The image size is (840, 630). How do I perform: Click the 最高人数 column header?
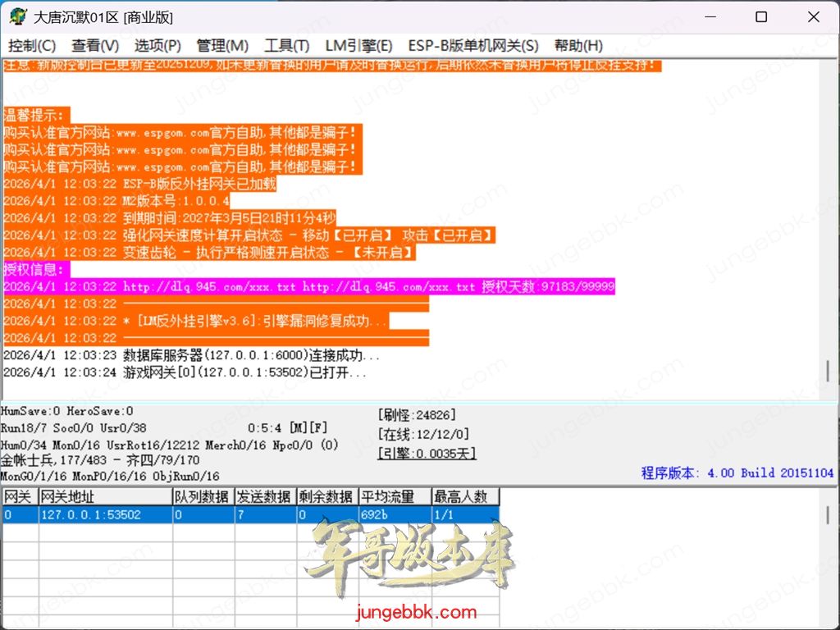[x=465, y=497]
